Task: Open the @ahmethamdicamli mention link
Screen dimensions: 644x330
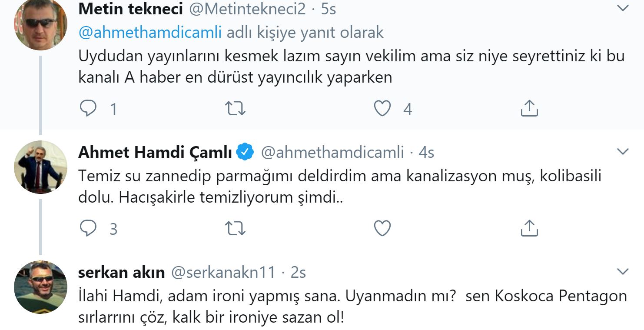Action: [150, 33]
